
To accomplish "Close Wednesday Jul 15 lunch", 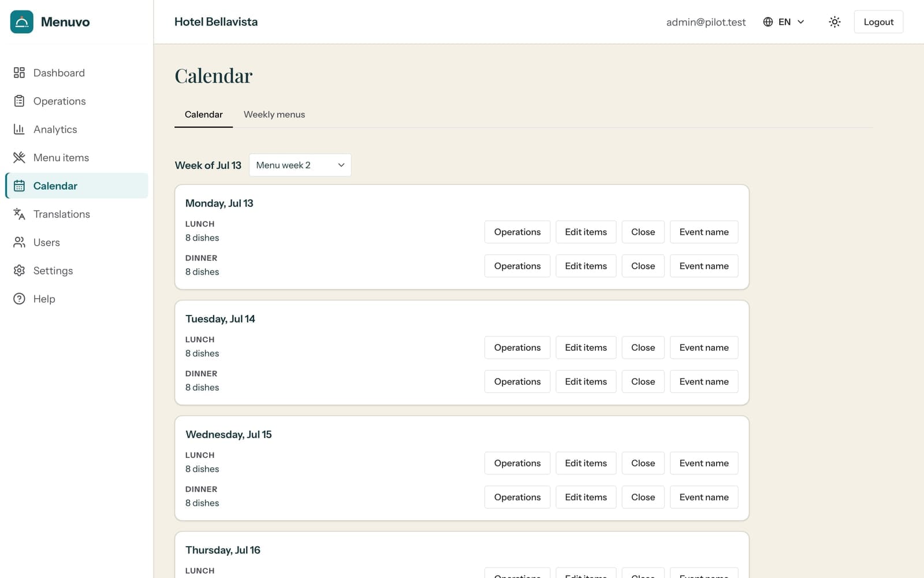I will 643,463.
